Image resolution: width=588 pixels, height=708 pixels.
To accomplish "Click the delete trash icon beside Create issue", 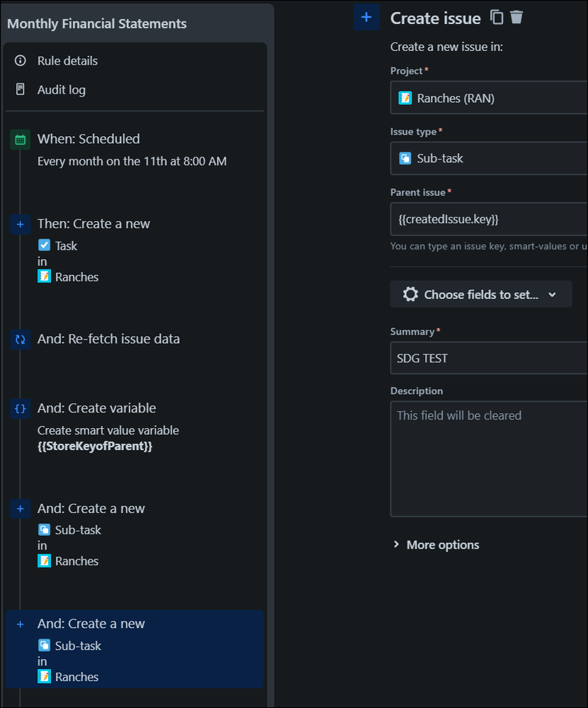I will [516, 17].
